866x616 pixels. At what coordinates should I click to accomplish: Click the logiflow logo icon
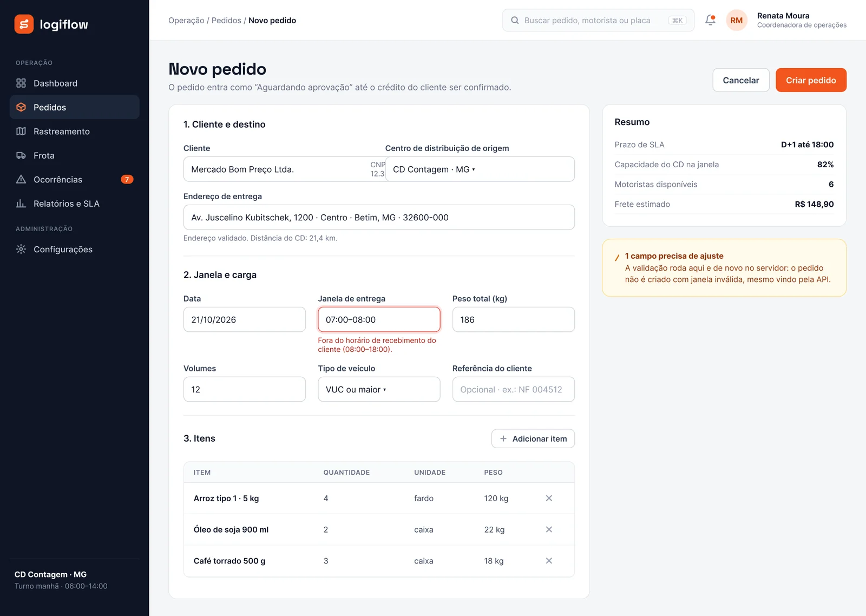coord(24,24)
